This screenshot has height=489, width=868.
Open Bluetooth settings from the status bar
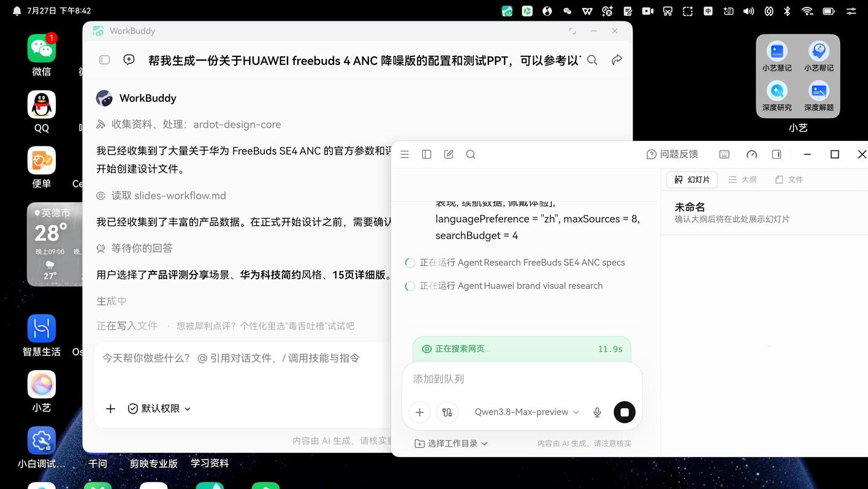coord(788,11)
